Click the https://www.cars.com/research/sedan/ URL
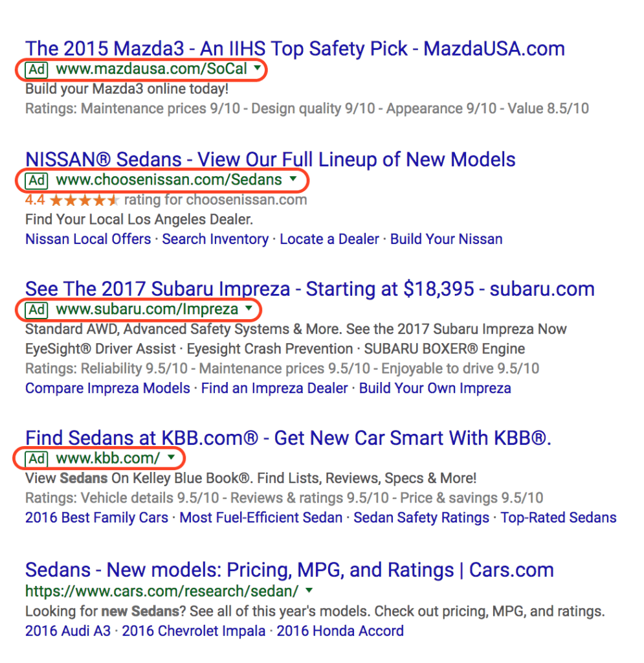The height and width of the screenshot is (663, 644). 162,591
